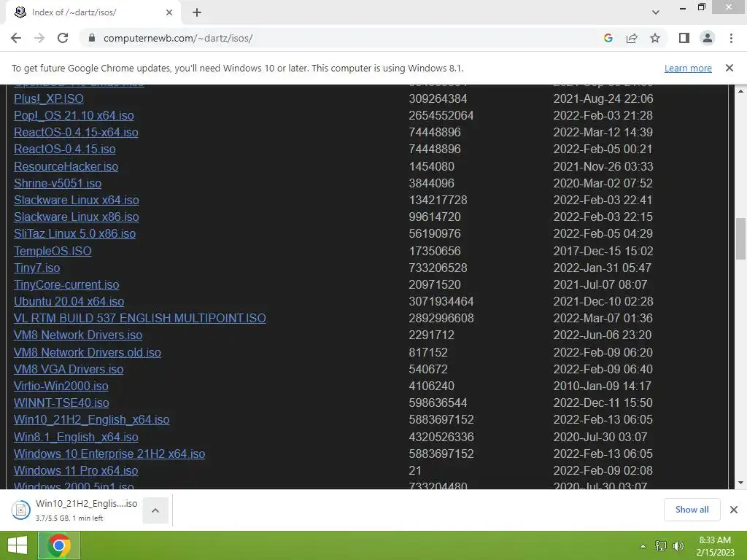Click size value 4320526336

[x=441, y=437]
